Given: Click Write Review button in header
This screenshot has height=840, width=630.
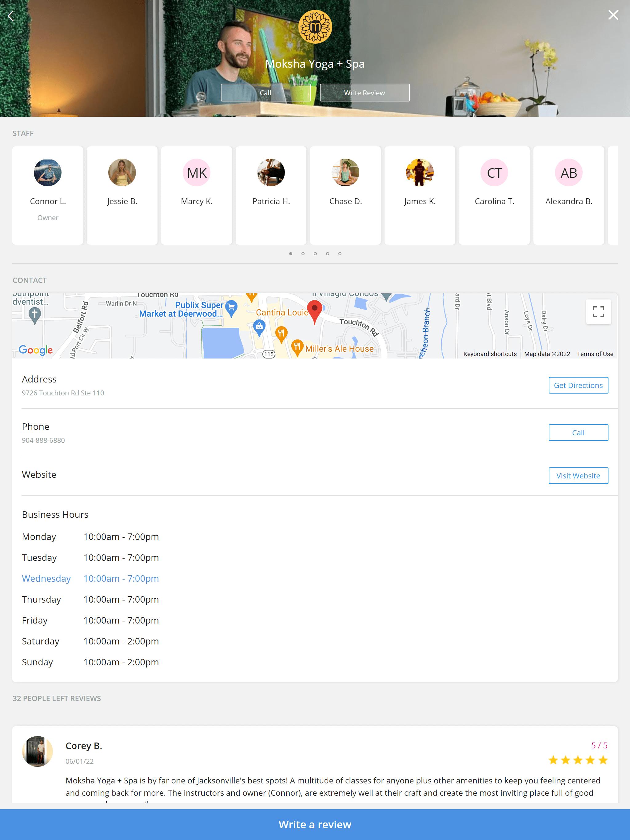Looking at the screenshot, I should [365, 93].
